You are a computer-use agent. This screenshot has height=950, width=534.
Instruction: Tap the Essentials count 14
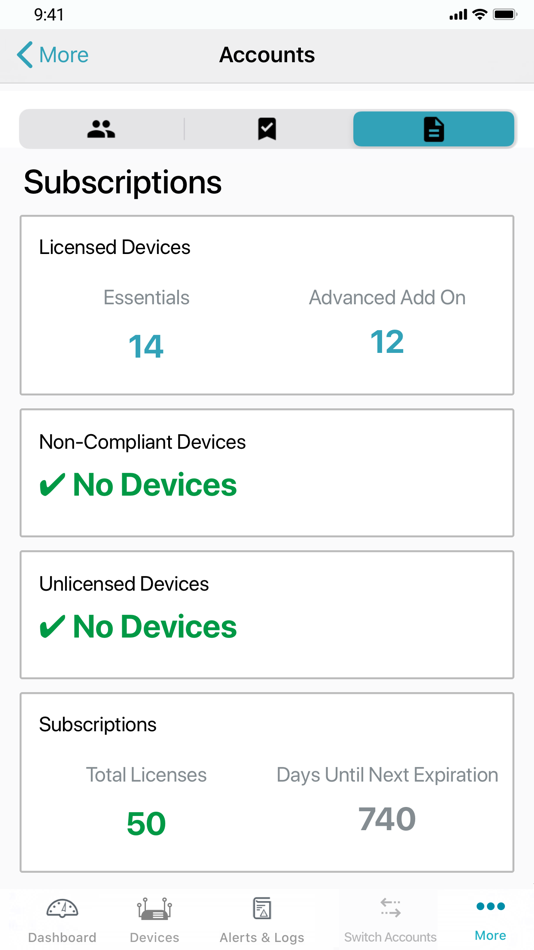[146, 347]
